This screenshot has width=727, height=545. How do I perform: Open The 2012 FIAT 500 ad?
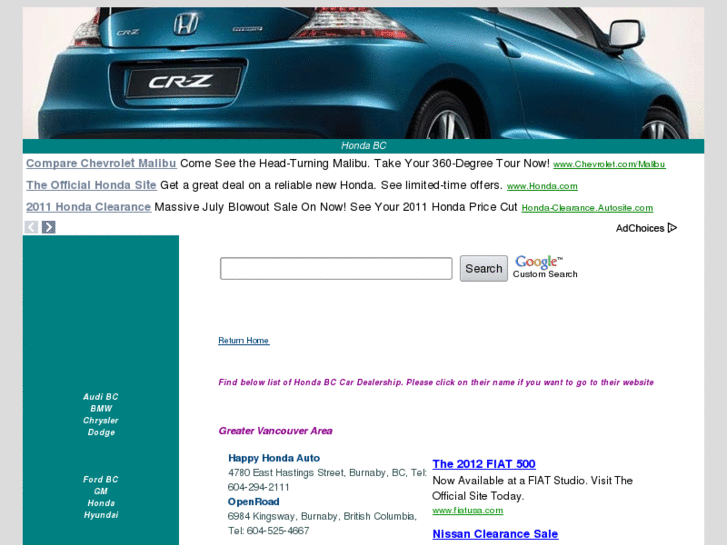484,464
